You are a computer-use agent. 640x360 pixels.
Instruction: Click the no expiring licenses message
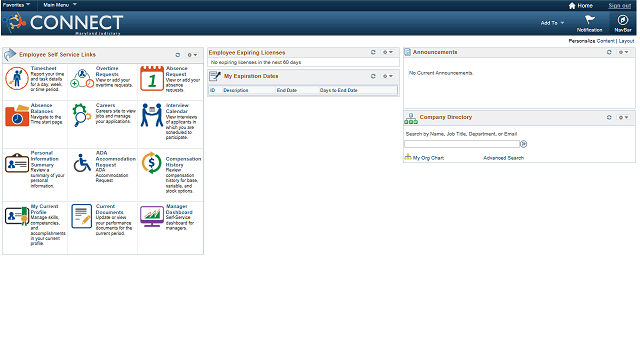[x=256, y=62]
